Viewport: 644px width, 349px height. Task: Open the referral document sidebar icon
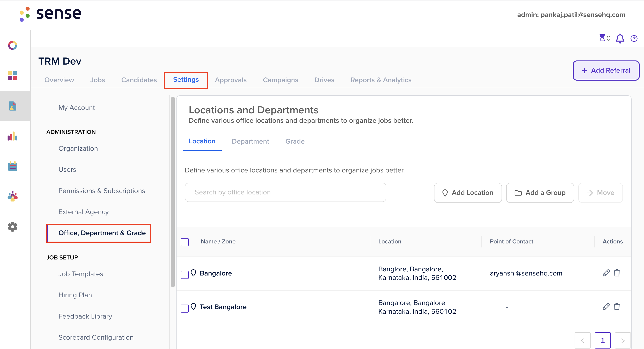tap(13, 106)
